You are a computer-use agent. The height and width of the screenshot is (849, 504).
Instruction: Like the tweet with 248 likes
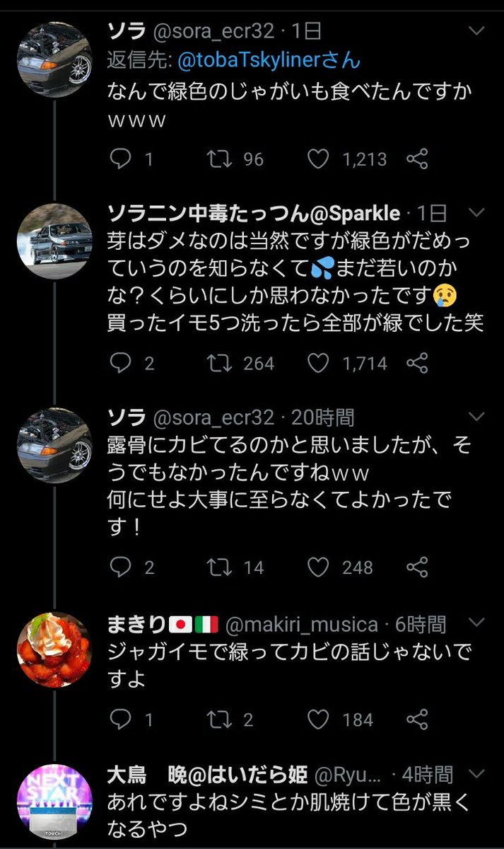click(319, 567)
